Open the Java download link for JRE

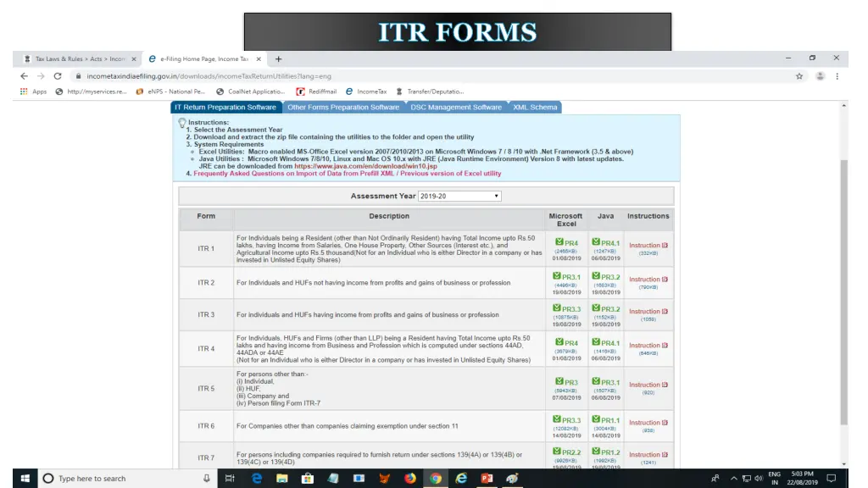[365, 166]
